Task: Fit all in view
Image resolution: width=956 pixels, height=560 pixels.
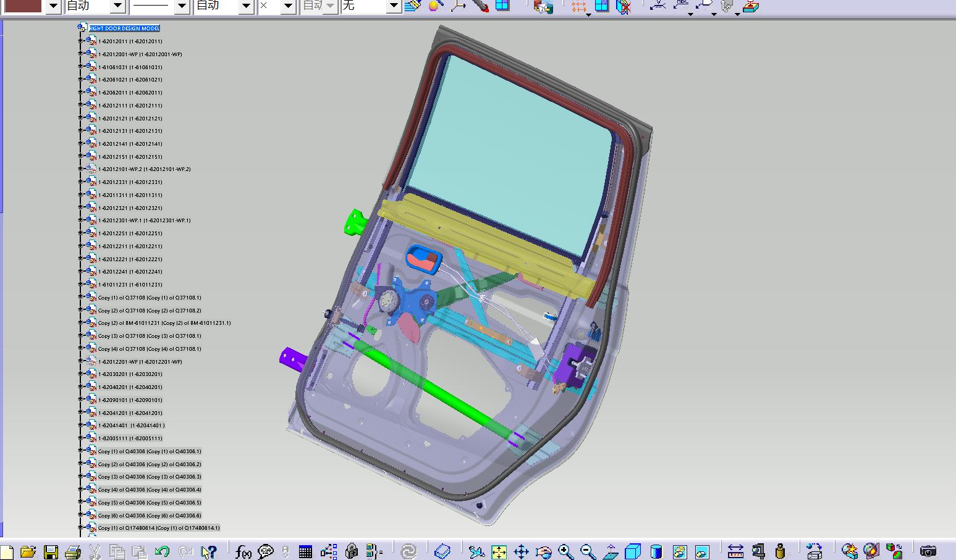Action: pyautogui.click(x=499, y=551)
